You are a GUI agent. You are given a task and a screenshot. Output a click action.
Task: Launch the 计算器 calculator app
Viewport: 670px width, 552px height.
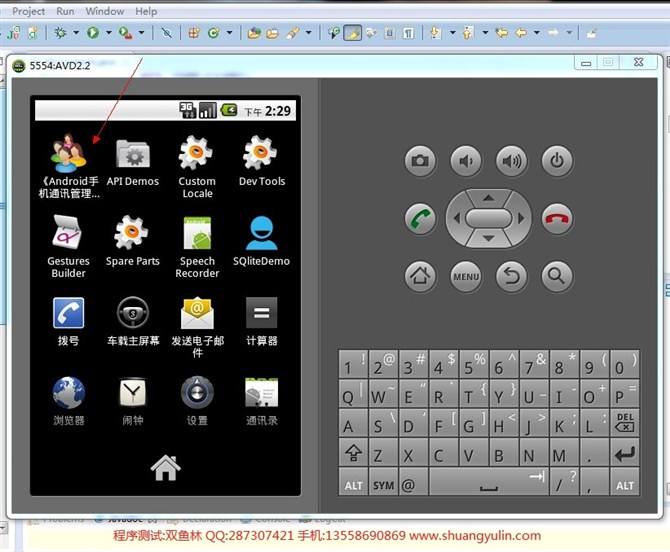262,321
